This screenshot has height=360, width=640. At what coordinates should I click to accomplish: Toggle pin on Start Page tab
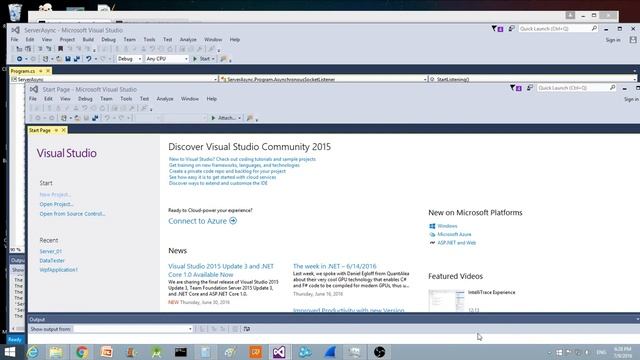[x=56, y=130]
